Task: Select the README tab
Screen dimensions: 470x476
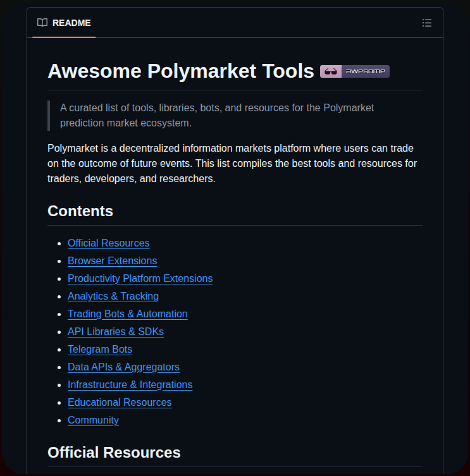Action: coord(64,23)
